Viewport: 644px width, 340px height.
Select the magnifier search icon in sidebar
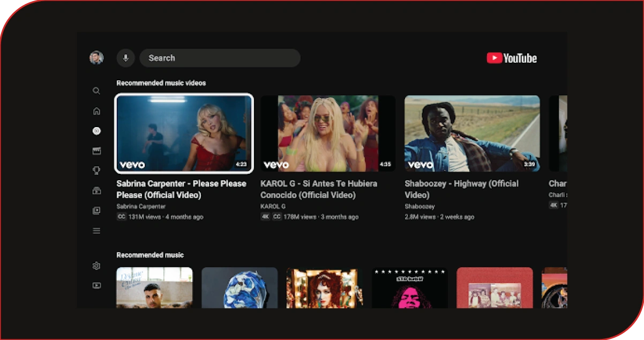96,91
